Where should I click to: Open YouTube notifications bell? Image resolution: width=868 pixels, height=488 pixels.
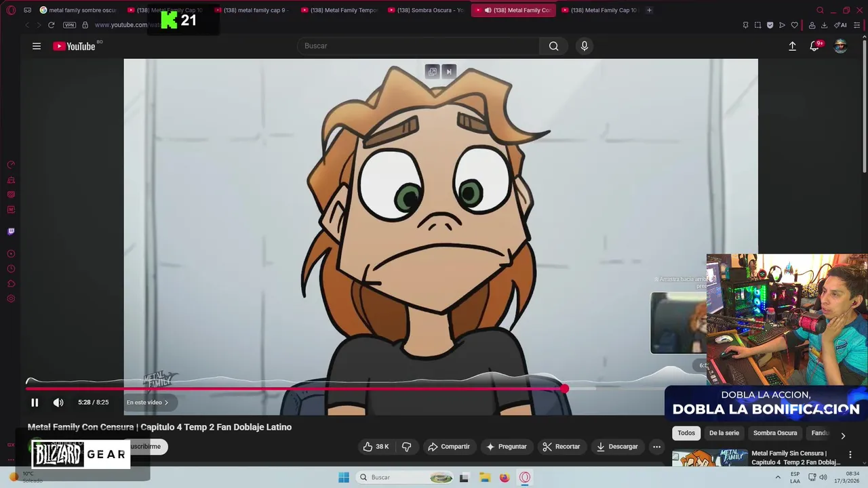pos(814,46)
